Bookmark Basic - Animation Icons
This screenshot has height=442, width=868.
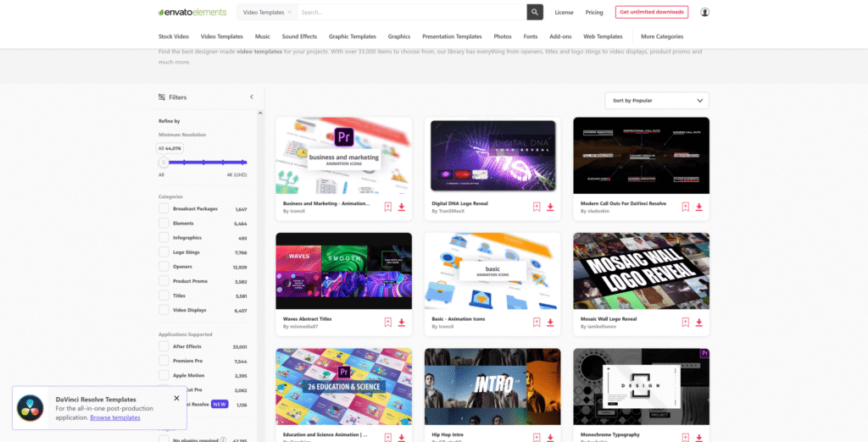537,323
